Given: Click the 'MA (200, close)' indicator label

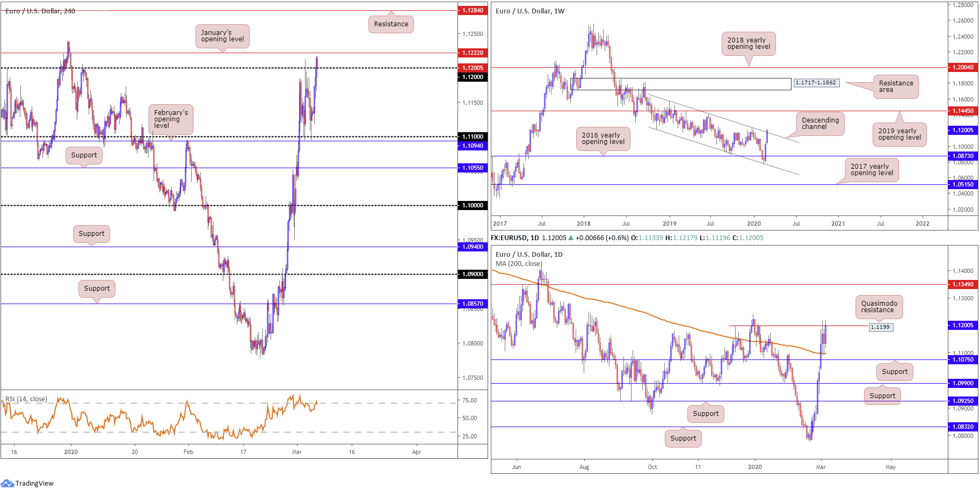Looking at the screenshot, I should [519, 263].
